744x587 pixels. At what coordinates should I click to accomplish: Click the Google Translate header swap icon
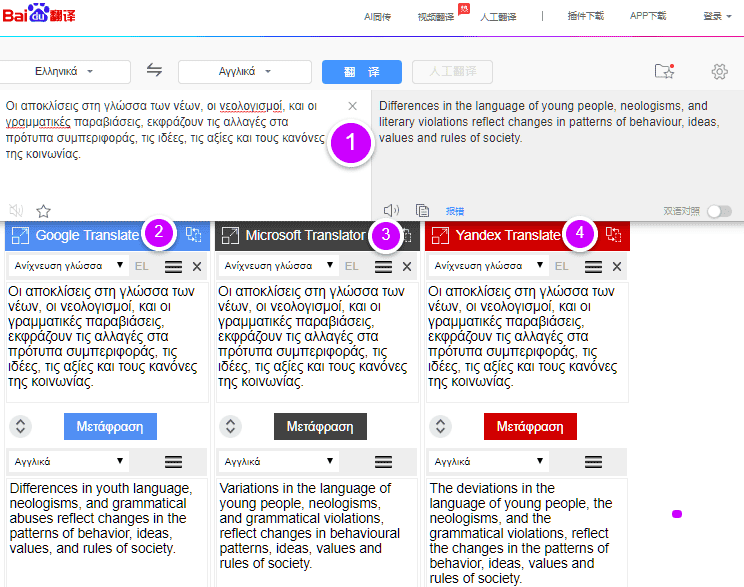click(x=194, y=234)
